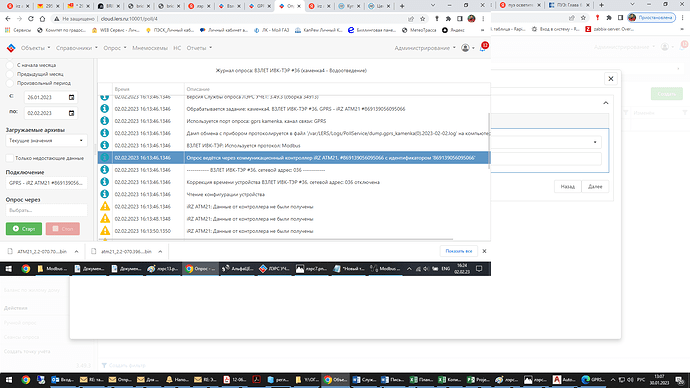Click the info icon on highlighted log row
690x388 pixels.
coord(105,157)
